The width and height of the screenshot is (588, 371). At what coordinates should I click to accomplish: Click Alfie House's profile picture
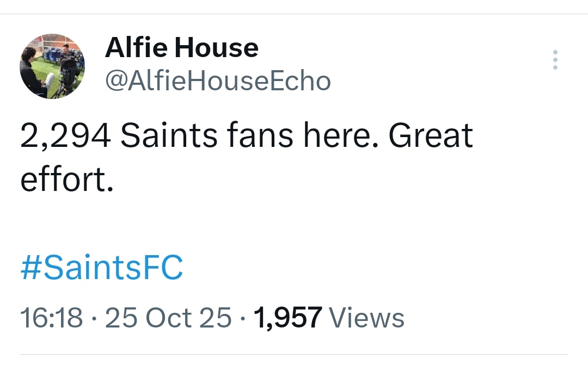coord(52,66)
